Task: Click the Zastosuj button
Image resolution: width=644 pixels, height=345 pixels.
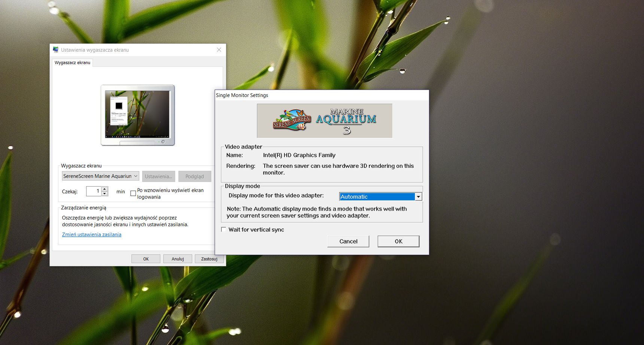Action: (209, 259)
